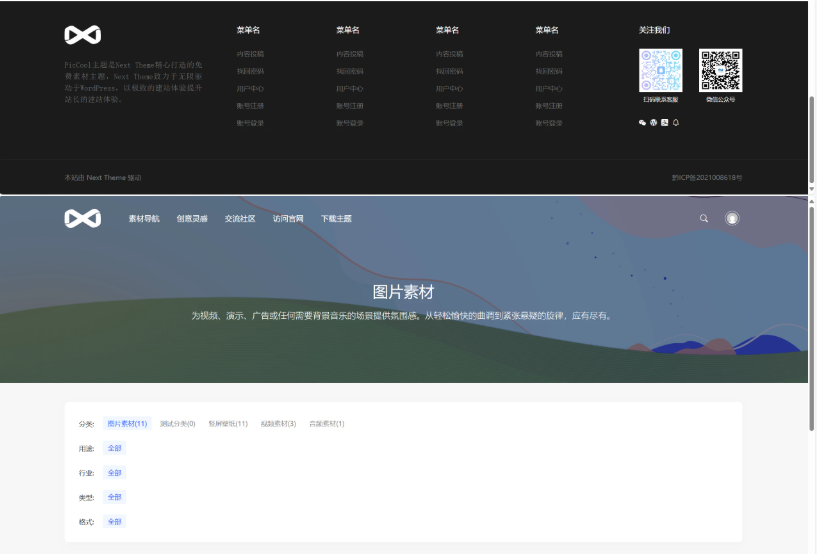Click the 关注我们 heading in the footer
This screenshot has height=554, width=823.
coord(654,30)
